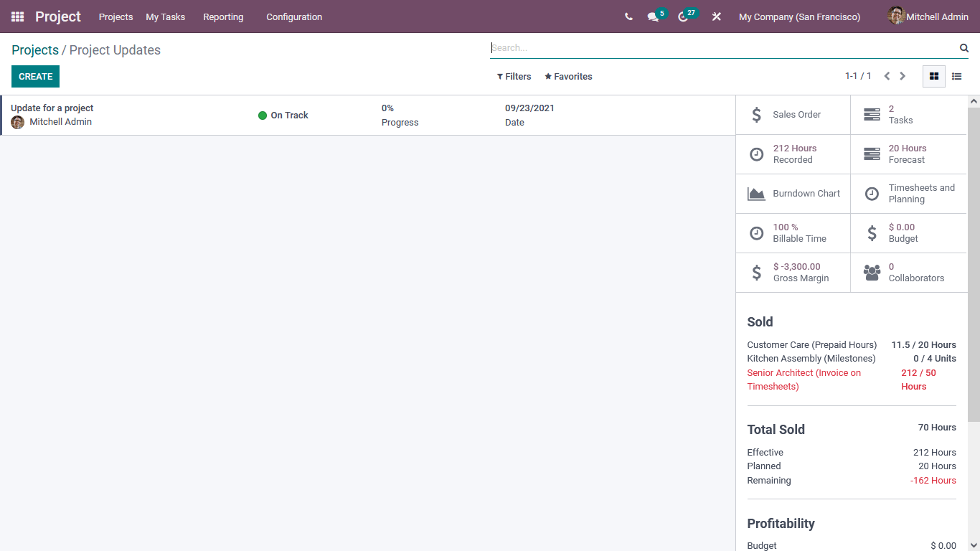Open the Projects menu

116,17
